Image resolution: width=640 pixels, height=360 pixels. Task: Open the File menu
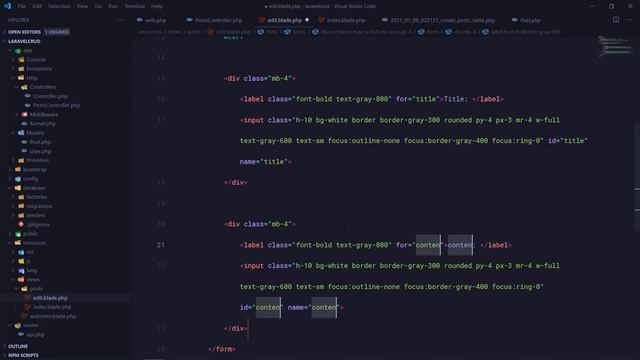(22, 7)
